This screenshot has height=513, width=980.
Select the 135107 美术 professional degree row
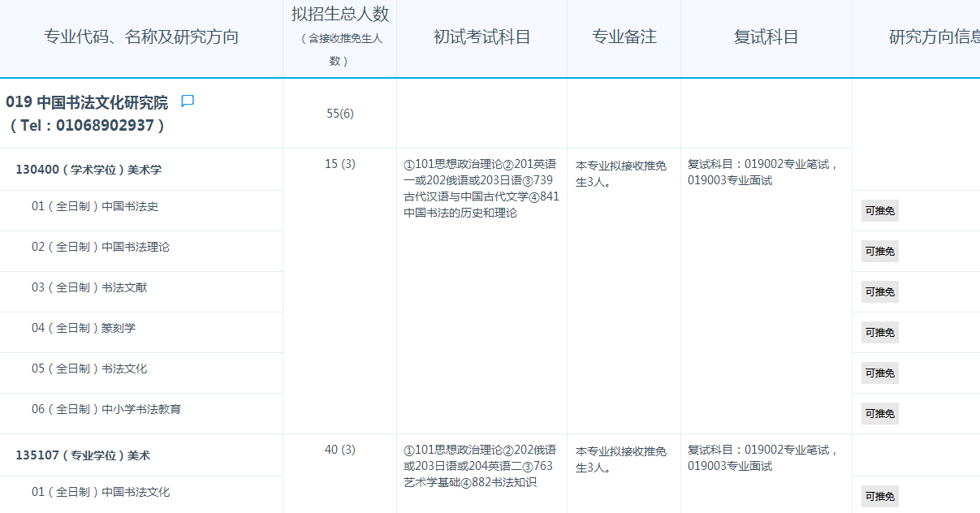click(x=83, y=455)
